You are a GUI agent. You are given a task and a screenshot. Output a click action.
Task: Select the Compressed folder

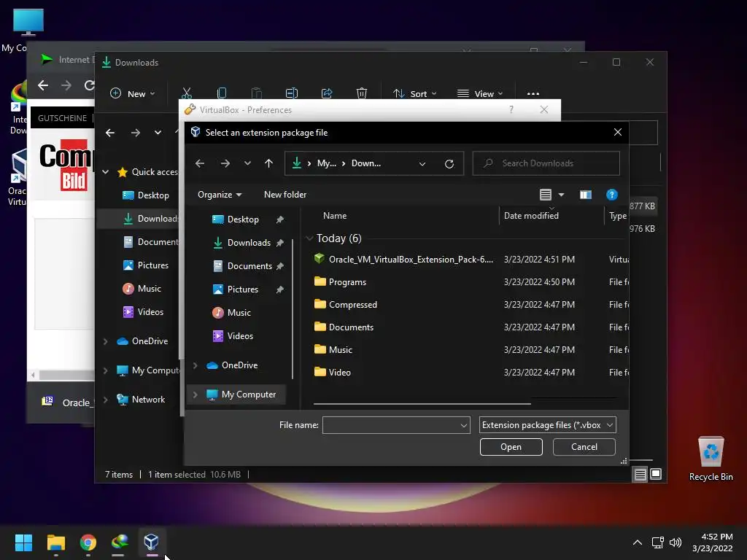click(352, 304)
